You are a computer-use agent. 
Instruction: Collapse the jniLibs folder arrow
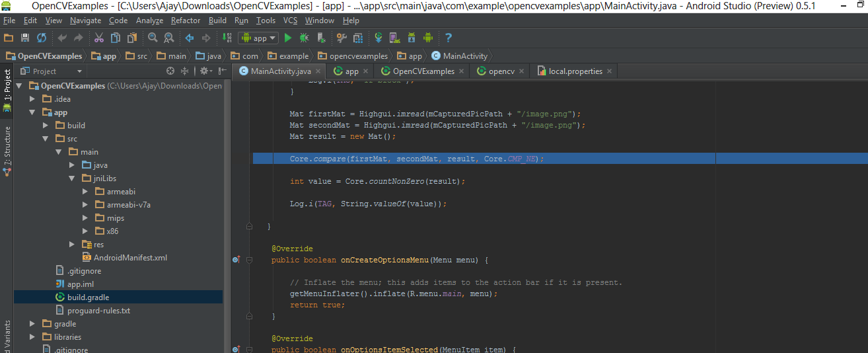coord(72,178)
